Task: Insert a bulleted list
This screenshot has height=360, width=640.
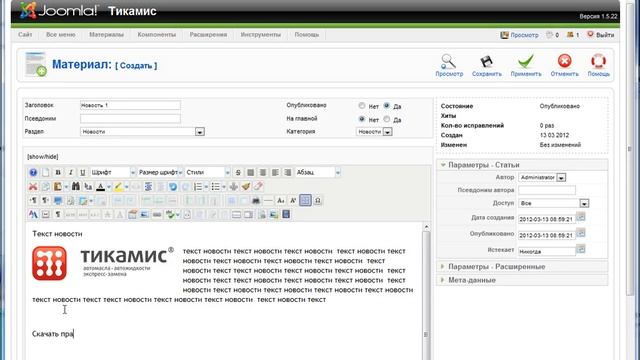Action: tap(216, 187)
